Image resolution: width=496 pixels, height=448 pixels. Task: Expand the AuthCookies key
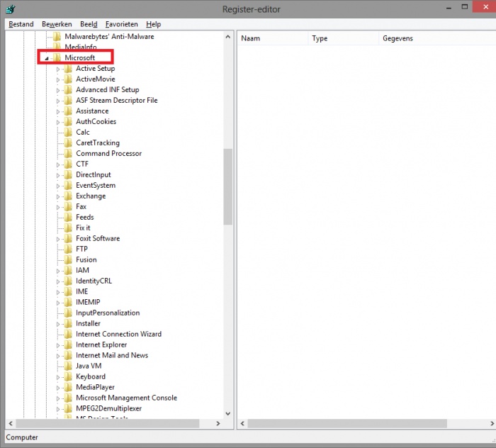point(58,122)
